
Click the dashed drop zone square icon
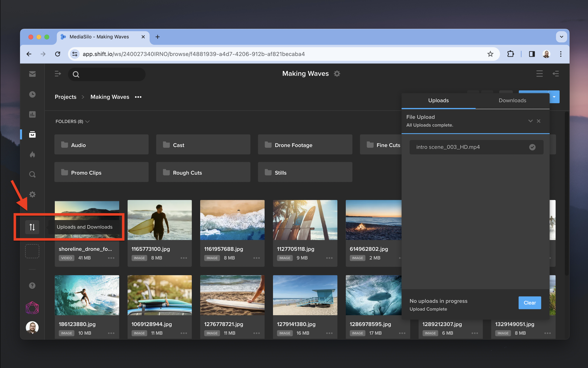(32, 251)
